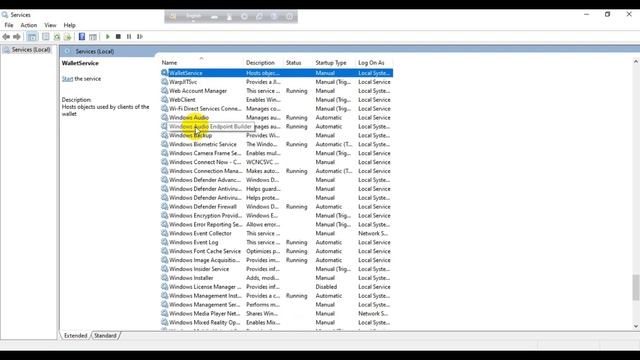This screenshot has width=640, height=360.
Task: Click the Export List toolbar icon
Action: (67, 37)
